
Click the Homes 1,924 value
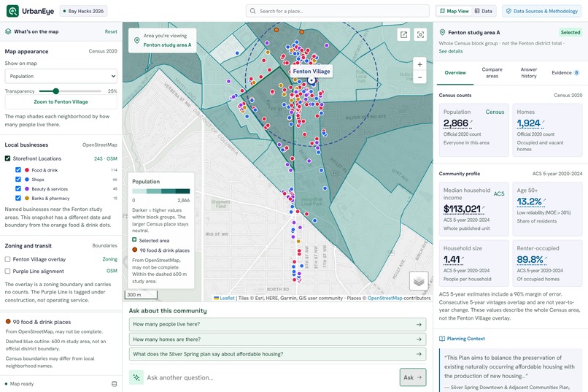coord(528,123)
